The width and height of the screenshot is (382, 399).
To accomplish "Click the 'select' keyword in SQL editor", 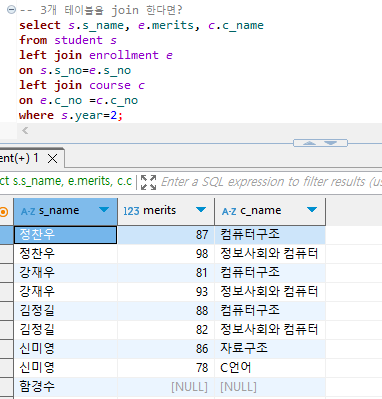I will [x=40, y=25].
